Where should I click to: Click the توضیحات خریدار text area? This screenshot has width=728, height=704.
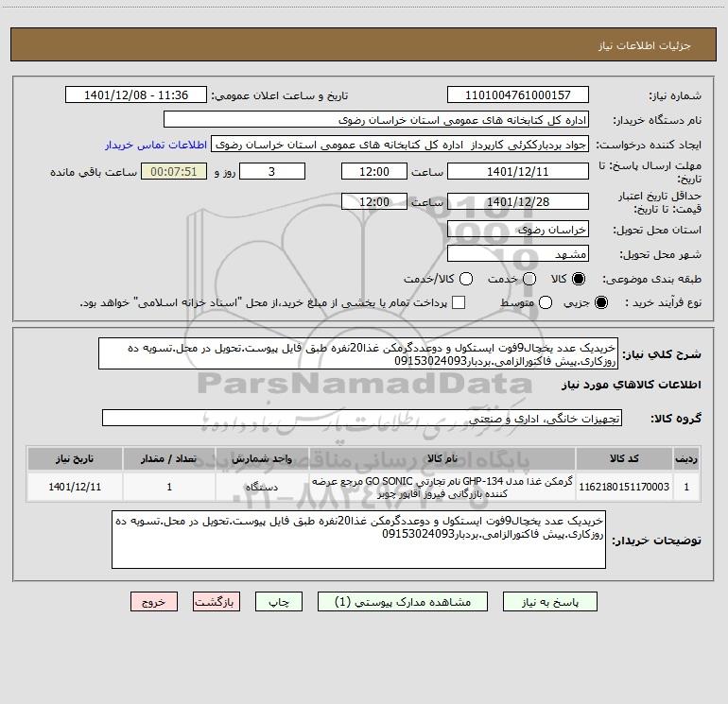(x=358, y=540)
